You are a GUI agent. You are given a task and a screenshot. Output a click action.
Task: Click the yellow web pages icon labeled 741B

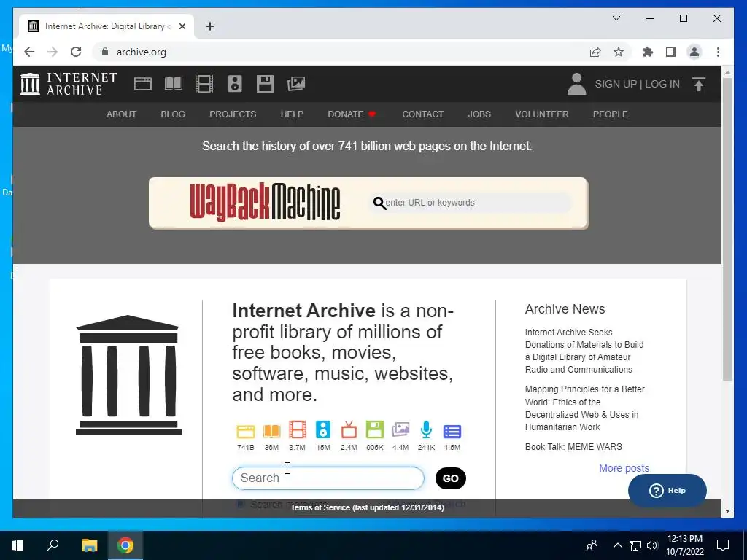pyautogui.click(x=246, y=432)
